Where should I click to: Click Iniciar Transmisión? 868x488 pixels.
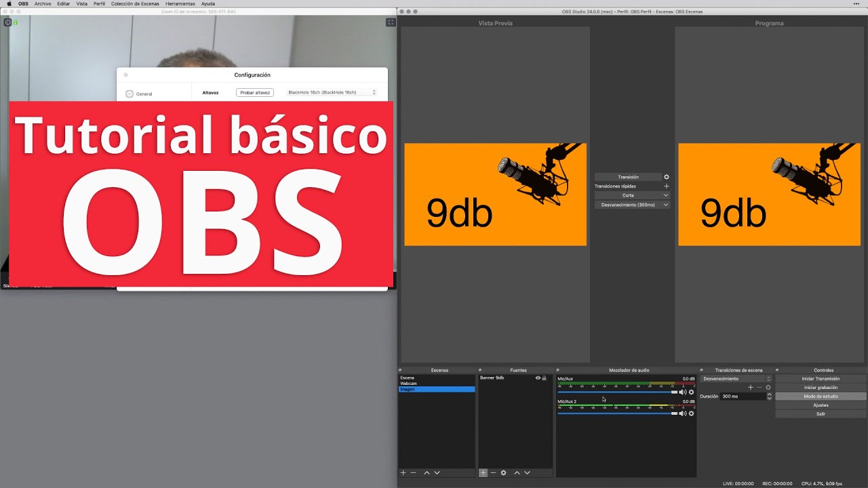(x=821, y=378)
